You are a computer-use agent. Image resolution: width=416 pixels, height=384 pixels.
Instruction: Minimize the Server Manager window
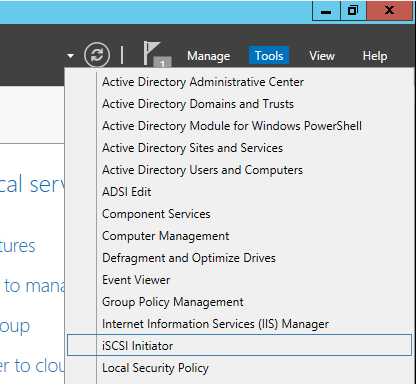326,11
